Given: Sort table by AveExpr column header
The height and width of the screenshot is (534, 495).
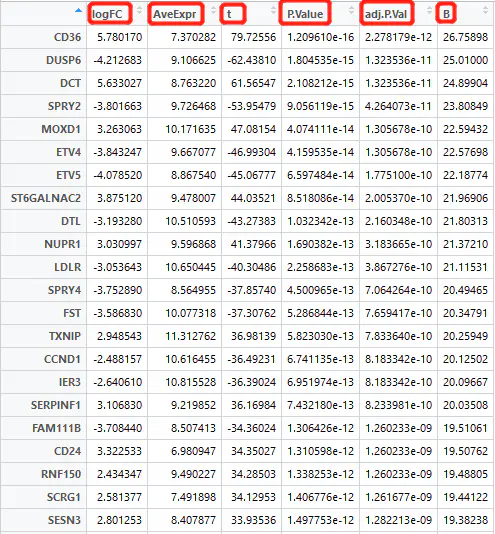Looking at the screenshot, I should [174, 14].
